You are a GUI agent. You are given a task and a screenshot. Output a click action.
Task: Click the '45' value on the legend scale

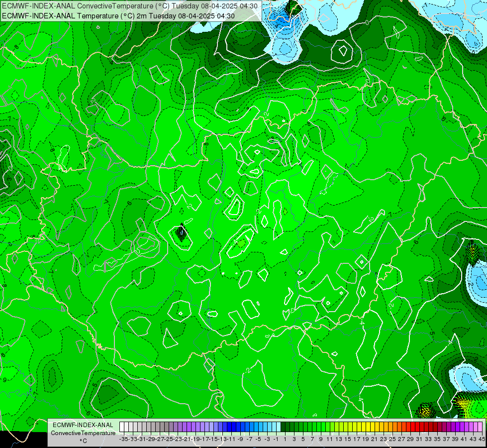(x=482, y=440)
